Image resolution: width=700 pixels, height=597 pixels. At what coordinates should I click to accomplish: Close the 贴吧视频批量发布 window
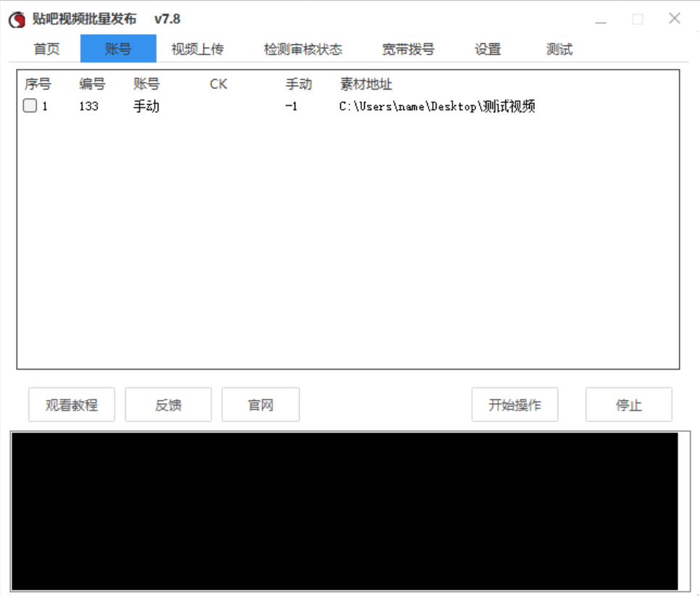coord(674,18)
